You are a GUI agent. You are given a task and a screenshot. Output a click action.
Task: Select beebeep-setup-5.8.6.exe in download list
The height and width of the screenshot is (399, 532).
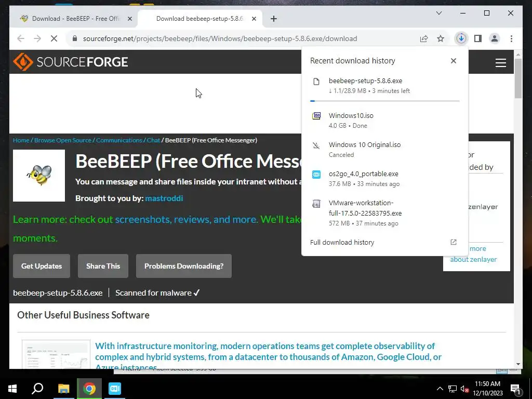(385, 86)
